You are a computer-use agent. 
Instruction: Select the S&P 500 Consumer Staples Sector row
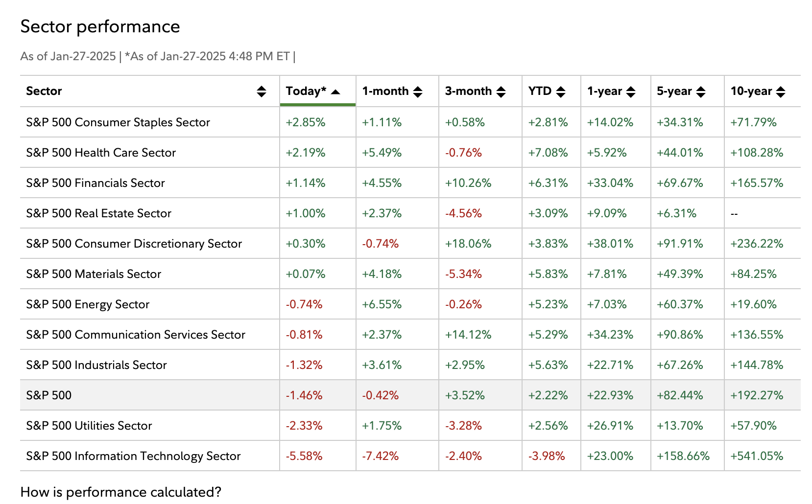point(118,122)
